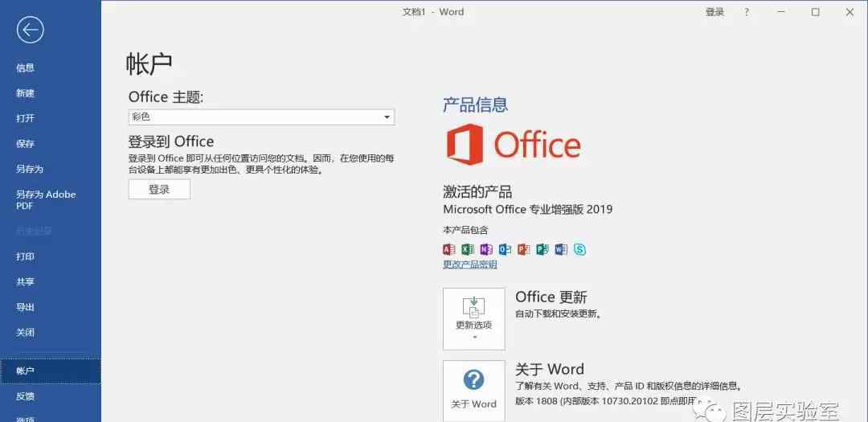Click the 更改产品密钥 link
The height and width of the screenshot is (422, 868).
[469, 264]
